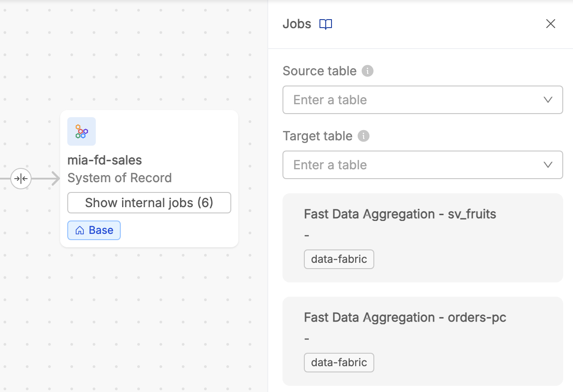Image resolution: width=573 pixels, height=392 pixels.
Task: Open the Fast Data Aggregation - orders-pc job
Action: point(405,317)
